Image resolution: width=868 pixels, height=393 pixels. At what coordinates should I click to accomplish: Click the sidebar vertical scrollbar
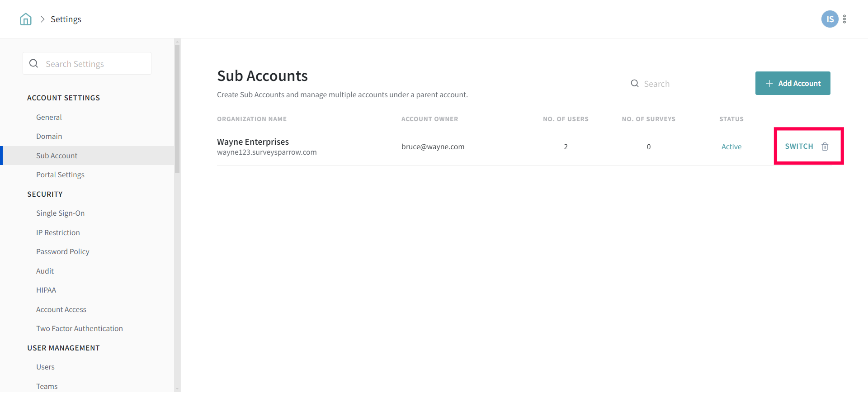pos(177,109)
